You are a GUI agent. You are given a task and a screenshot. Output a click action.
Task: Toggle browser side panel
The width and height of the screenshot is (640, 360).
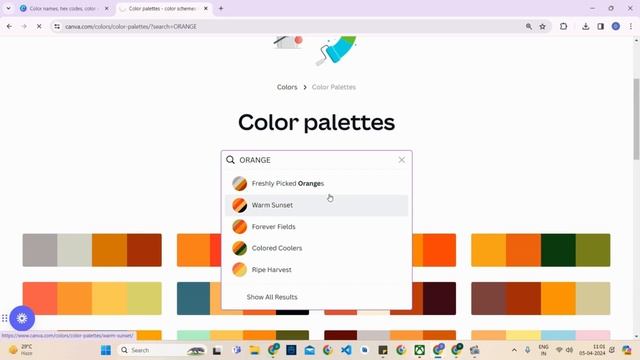pyautogui.click(x=600, y=26)
